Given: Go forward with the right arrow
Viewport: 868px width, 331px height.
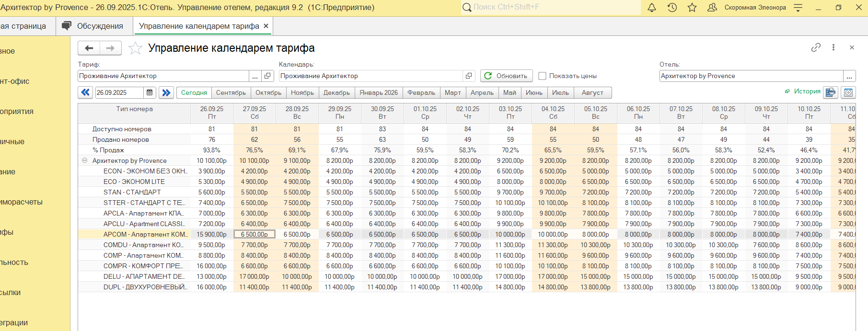Looking at the screenshot, I should click(x=110, y=48).
